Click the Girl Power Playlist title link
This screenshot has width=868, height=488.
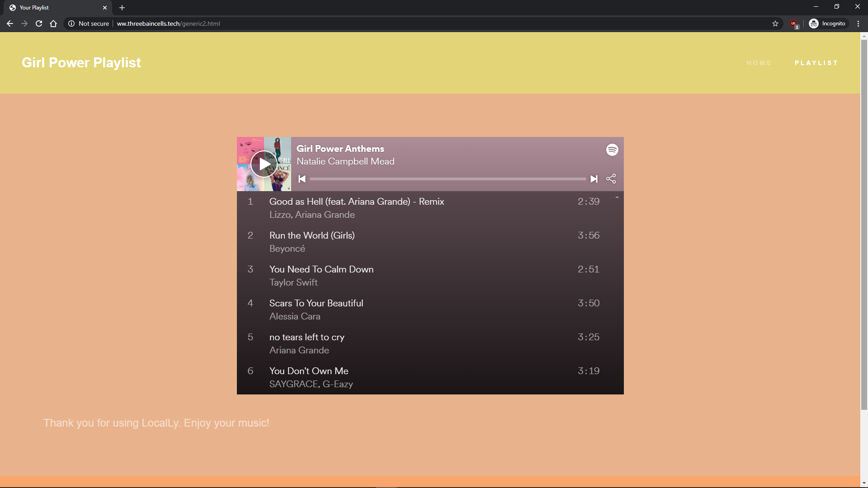(81, 63)
